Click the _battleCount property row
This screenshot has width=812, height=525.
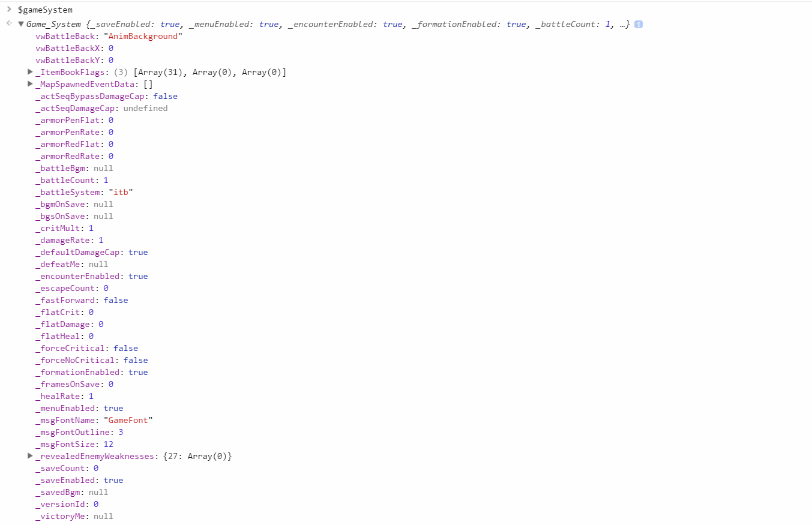(x=72, y=180)
